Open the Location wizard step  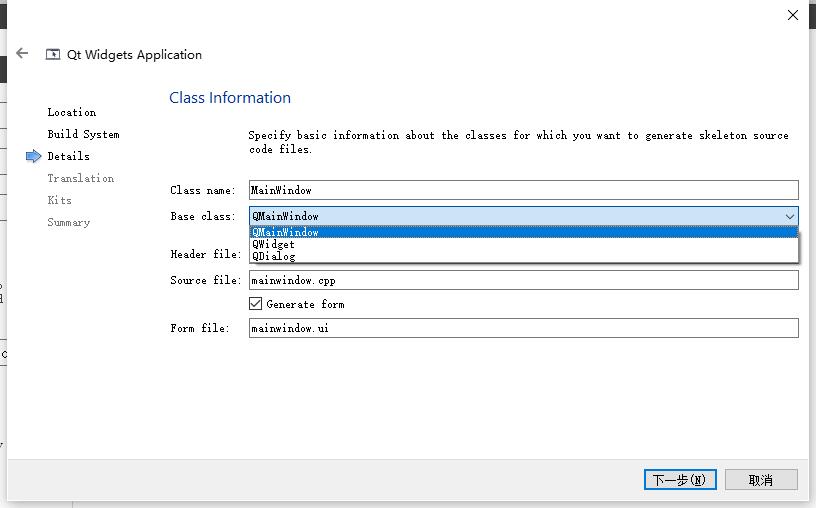(72, 112)
